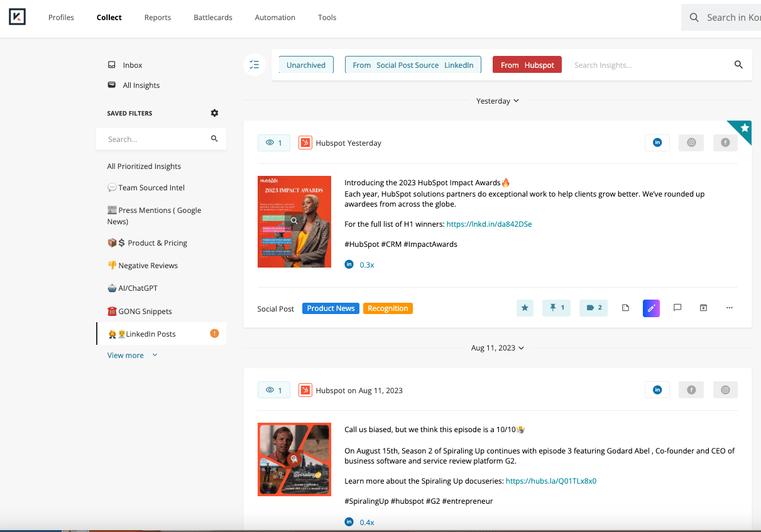Open the Spiraling Up thumbnail
Screen dimensions: 761x532
coord(294,459)
